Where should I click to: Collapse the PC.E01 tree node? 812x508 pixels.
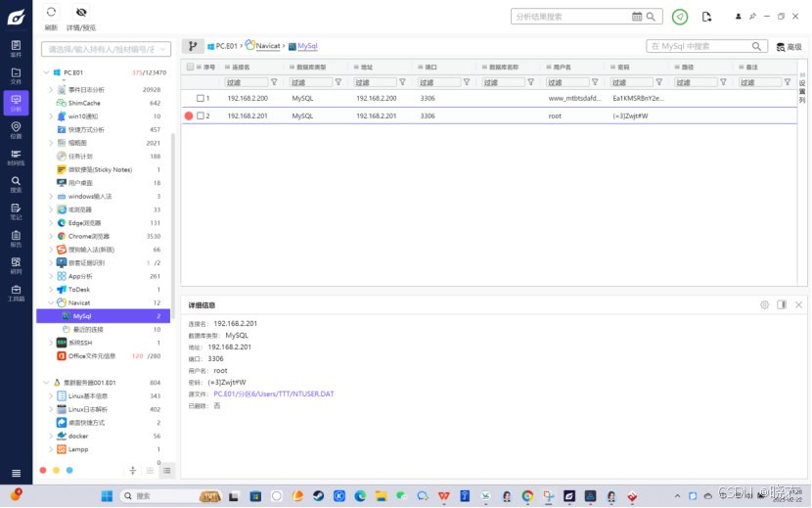coord(46,72)
